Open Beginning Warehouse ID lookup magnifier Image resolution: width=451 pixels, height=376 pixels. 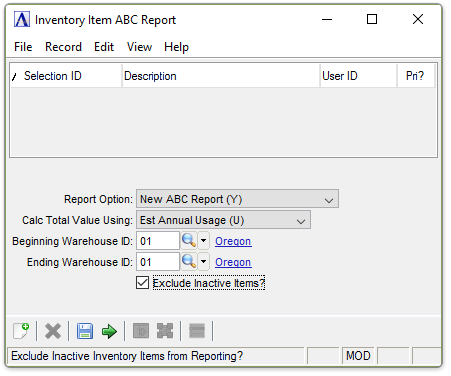click(x=189, y=241)
